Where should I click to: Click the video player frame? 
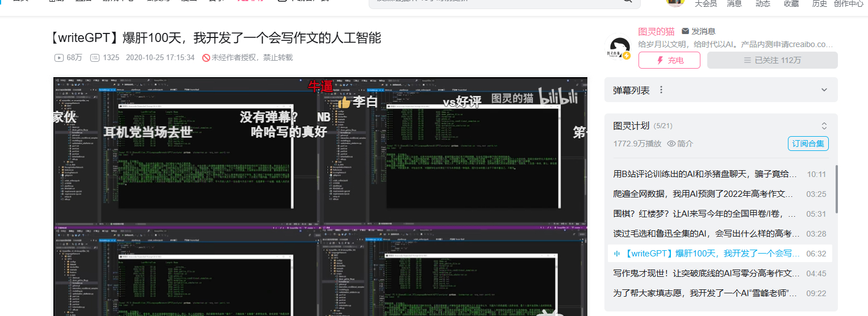pos(320,196)
